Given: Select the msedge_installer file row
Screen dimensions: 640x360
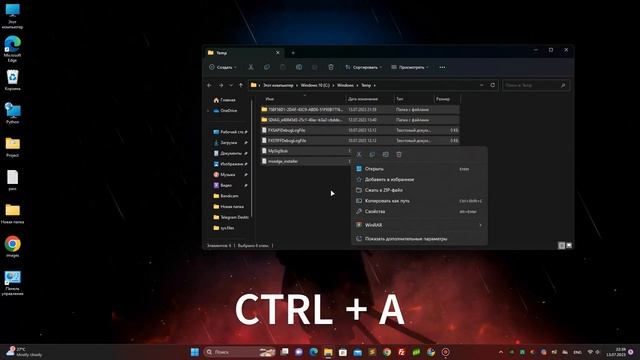Looking at the screenshot, I should click(305, 161).
